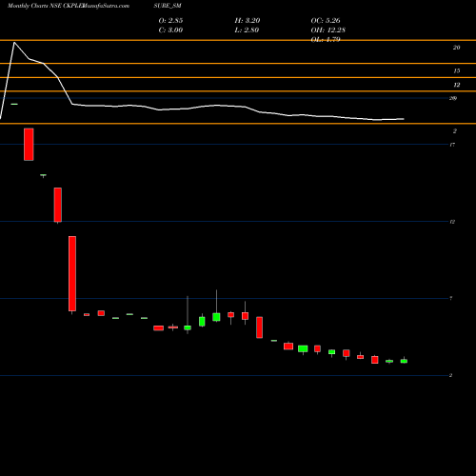Screen dimensions: 476x476
Task: Click the OL: 1.79 reading
Action: (x=326, y=40)
